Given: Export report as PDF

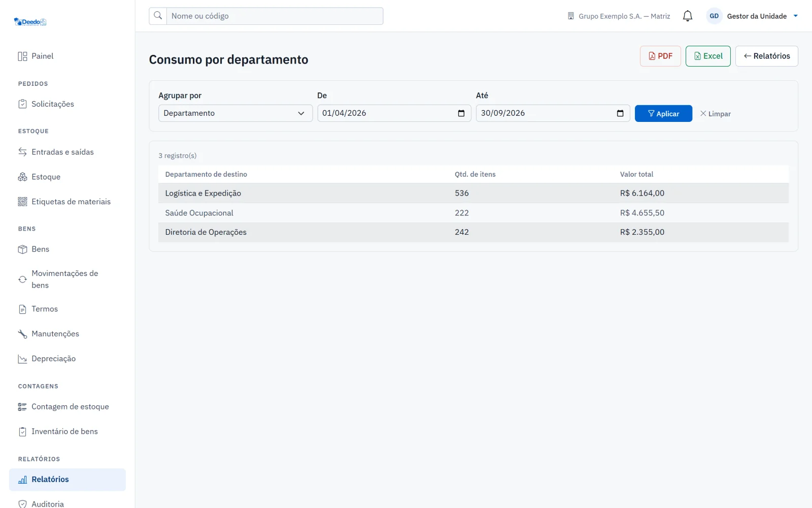Looking at the screenshot, I should (x=660, y=56).
